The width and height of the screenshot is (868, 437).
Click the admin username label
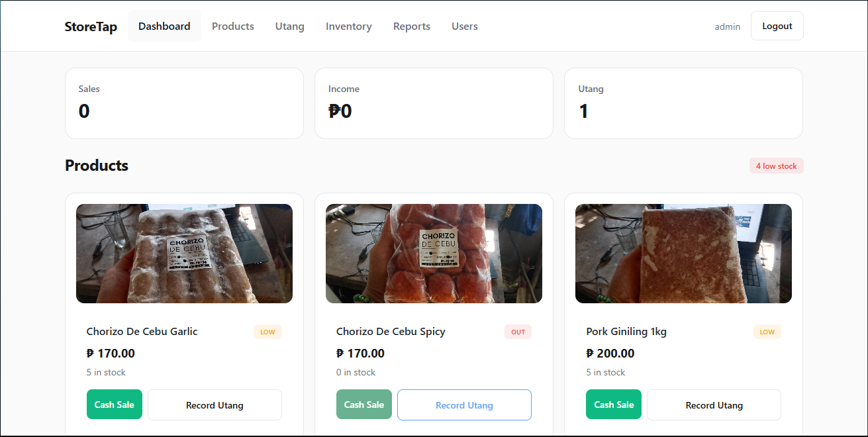[x=727, y=26]
